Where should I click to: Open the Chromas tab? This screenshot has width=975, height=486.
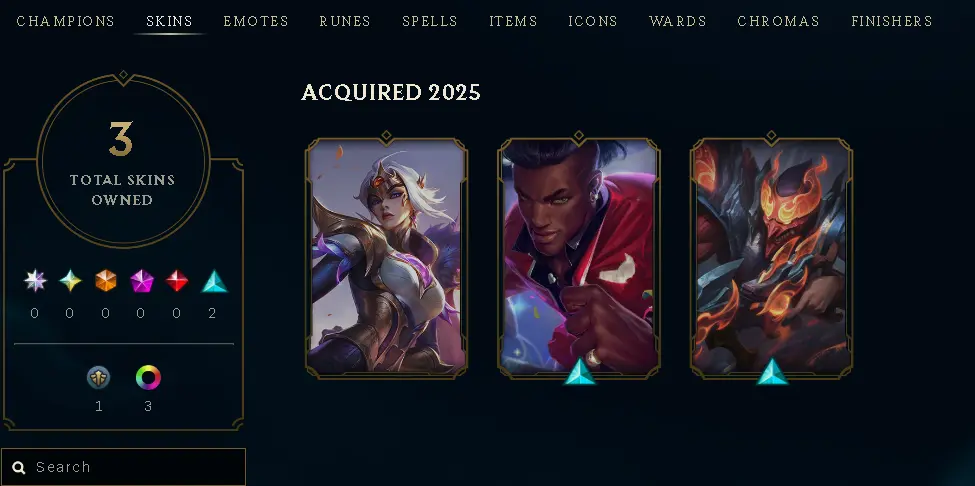[778, 21]
